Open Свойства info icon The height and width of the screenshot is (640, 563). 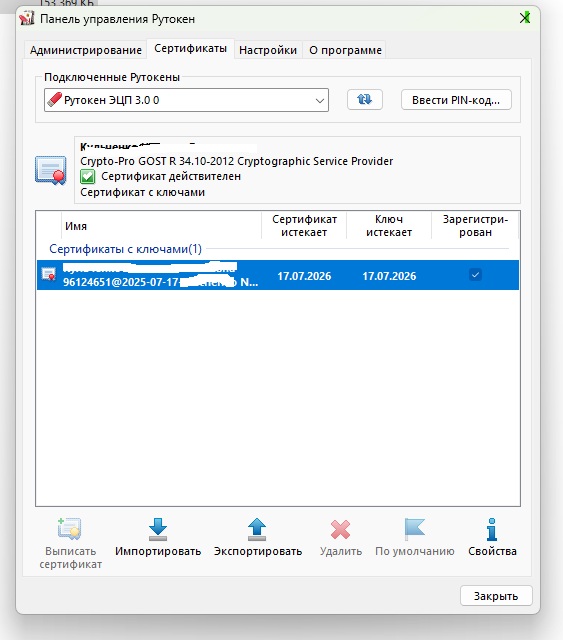coord(492,529)
